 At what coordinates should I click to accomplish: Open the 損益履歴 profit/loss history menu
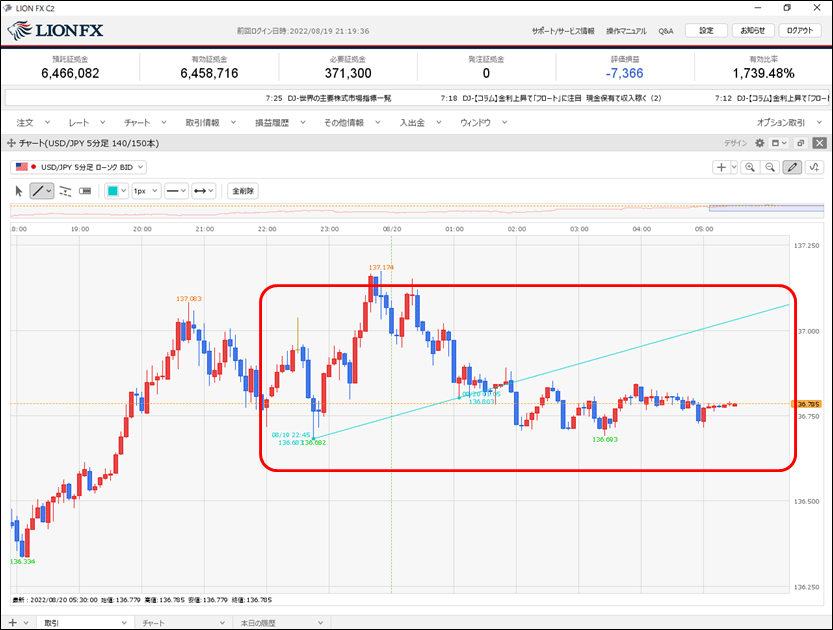click(x=280, y=123)
